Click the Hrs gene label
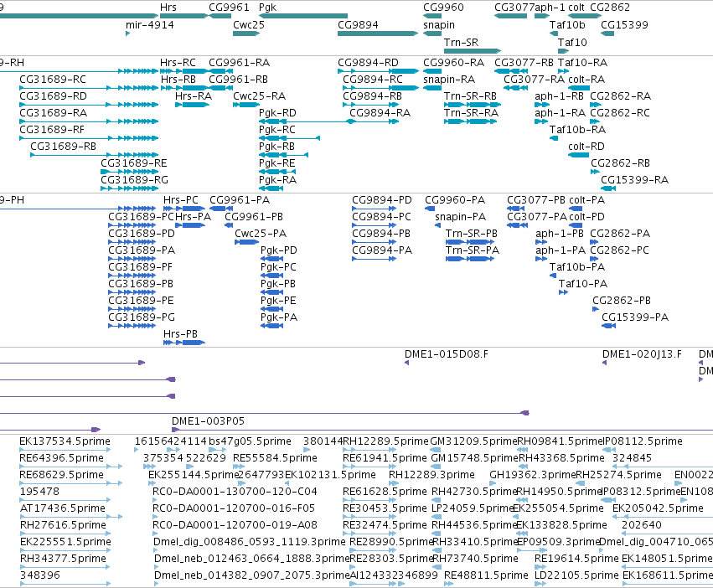 tap(168, 8)
